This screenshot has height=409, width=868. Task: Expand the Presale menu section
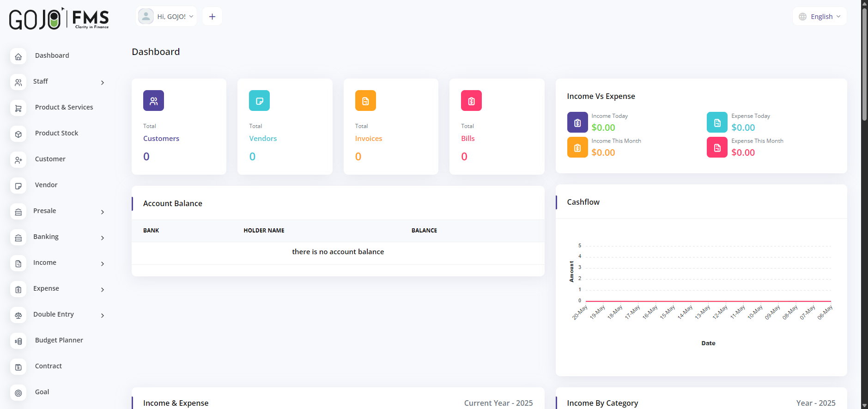coord(45,211)
